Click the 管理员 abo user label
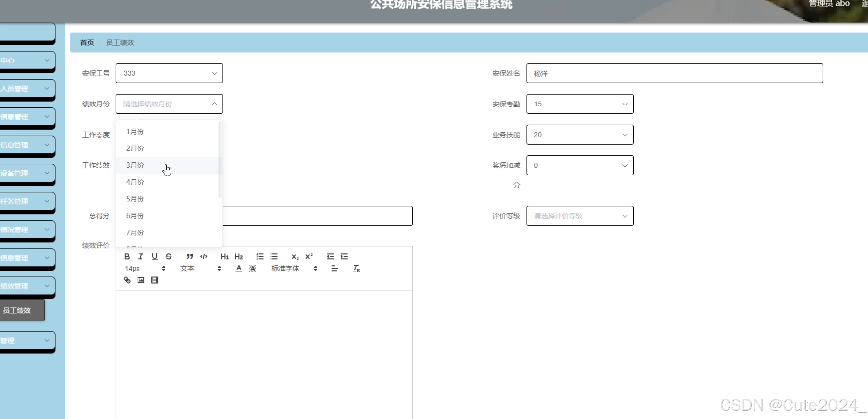 click(x=829, y=4)
